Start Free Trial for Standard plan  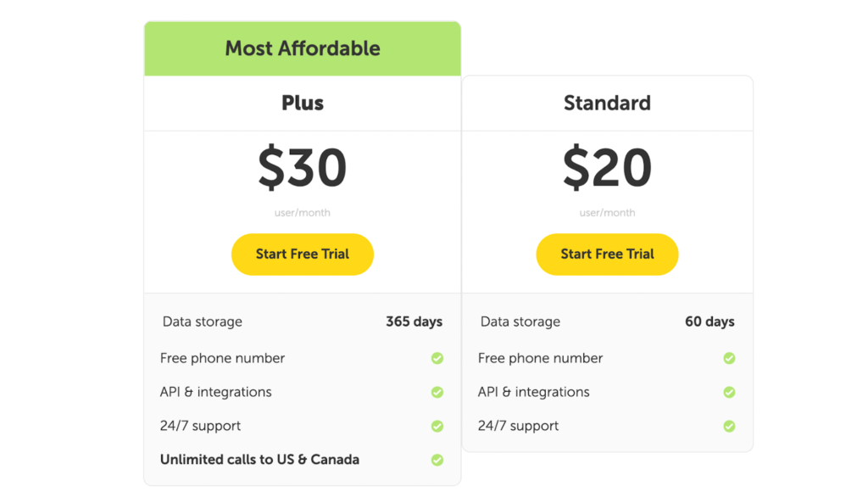[x=607, y=254]
